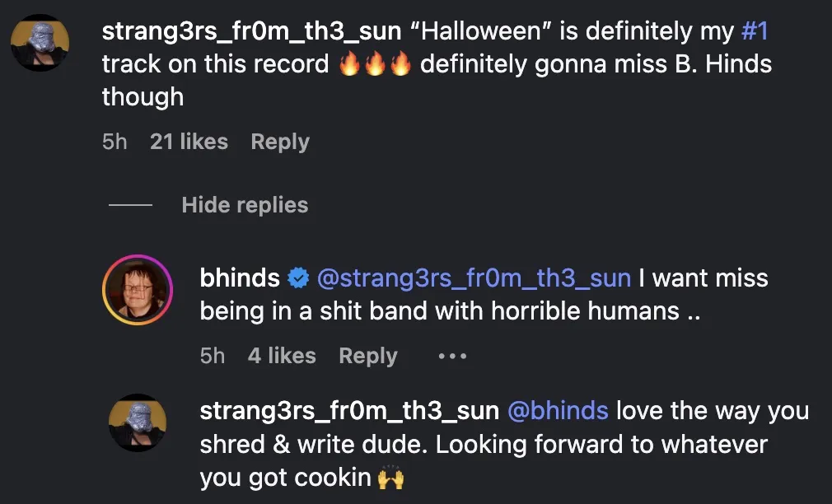
Task: Open bhinds' story via ringed profile picture
Action: coord(138,290)
